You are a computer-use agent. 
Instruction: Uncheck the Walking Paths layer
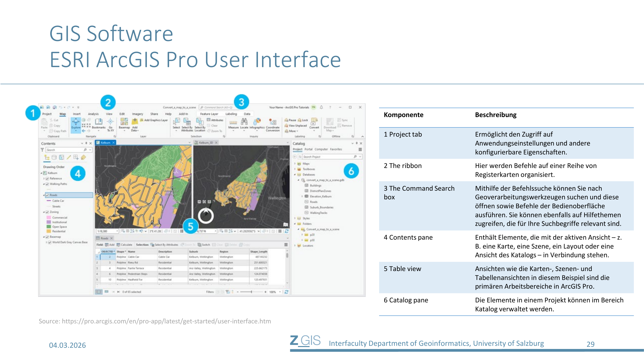(47, 184)
